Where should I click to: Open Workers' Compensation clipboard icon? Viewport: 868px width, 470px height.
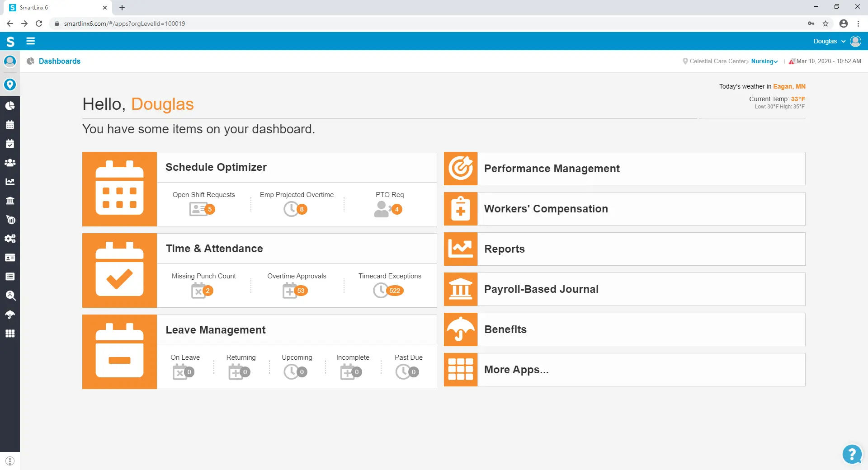coord(460,209)
